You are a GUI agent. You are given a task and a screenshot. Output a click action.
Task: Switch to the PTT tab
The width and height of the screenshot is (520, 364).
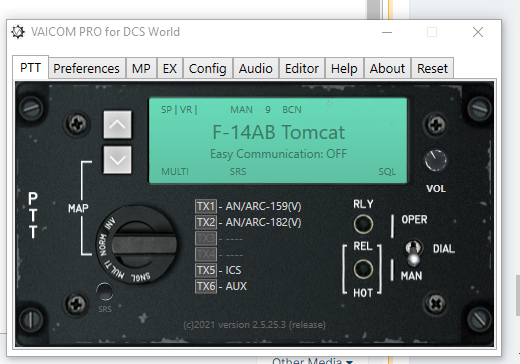click(x=30, y=68)
